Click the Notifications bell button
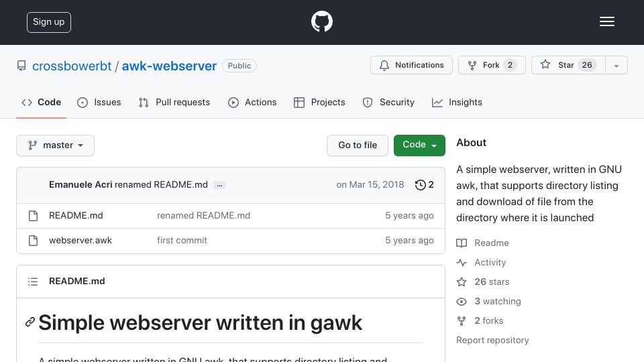This screenshot has width=644, height=362. pyautogui.click(x=411, y=65)
